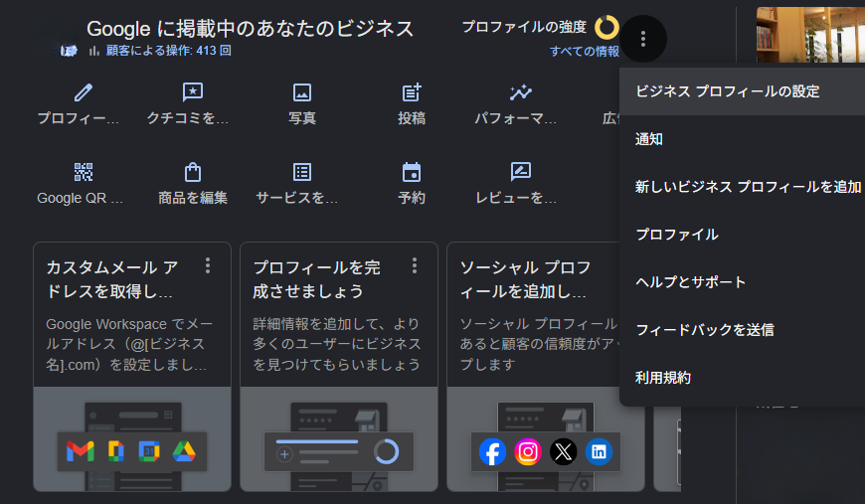Image resolution: width=865 pixels, height=504 pixels.
Task: Click the progress circle in the profile completion illustration
Action: click(x=386, y=451)
